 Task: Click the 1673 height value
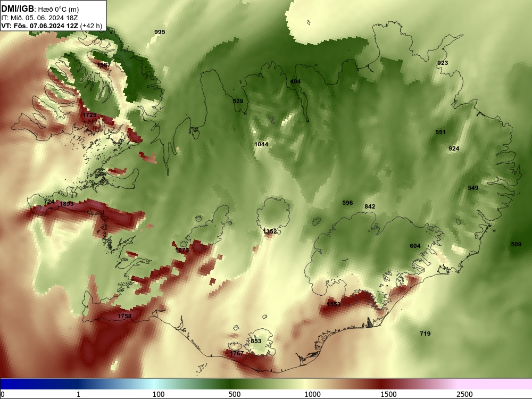[x=182, y=250]
